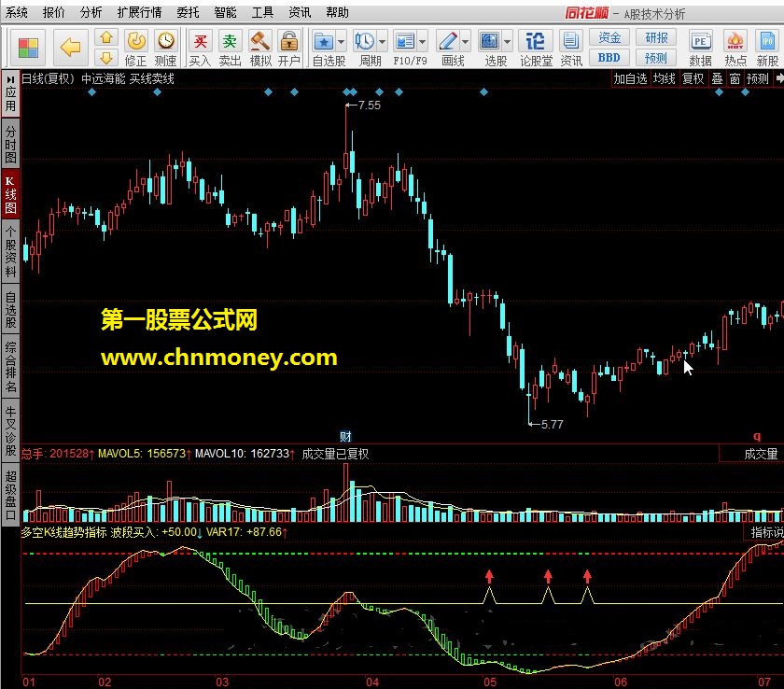Open the 热点 hot topics flame icon
Viewport: 784px width, 689px height.
735,48
